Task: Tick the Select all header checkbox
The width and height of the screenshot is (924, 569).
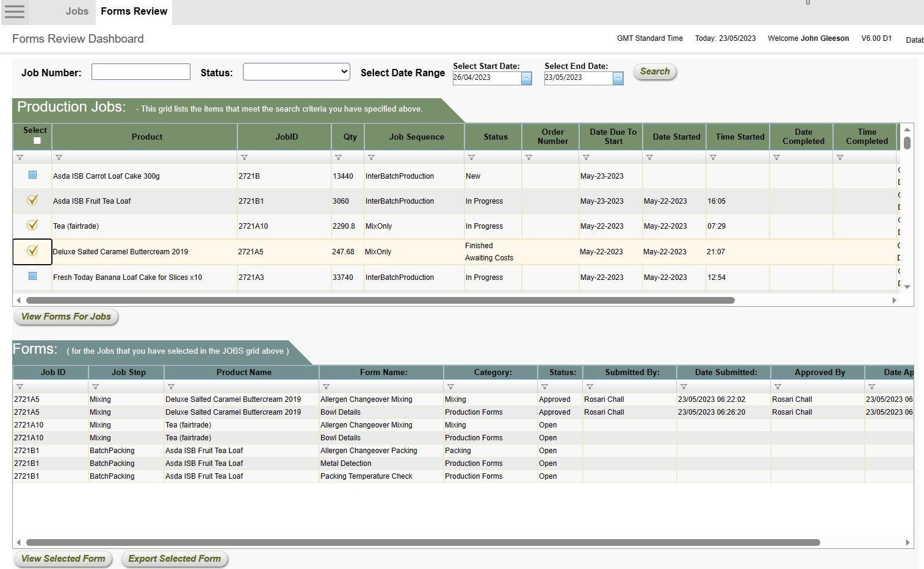Action: (x=37, y=141)
